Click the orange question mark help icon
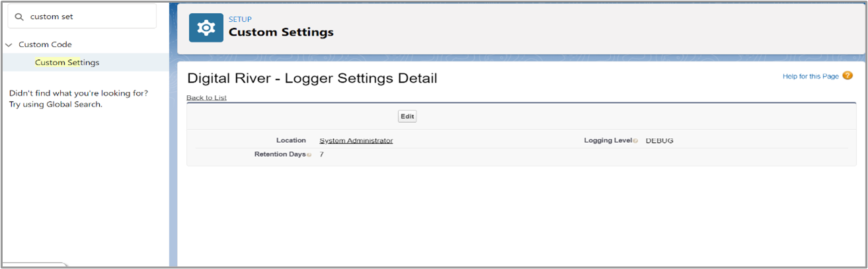Image resolution: width=868 pixels, height=269 pixels. [848, 76]
